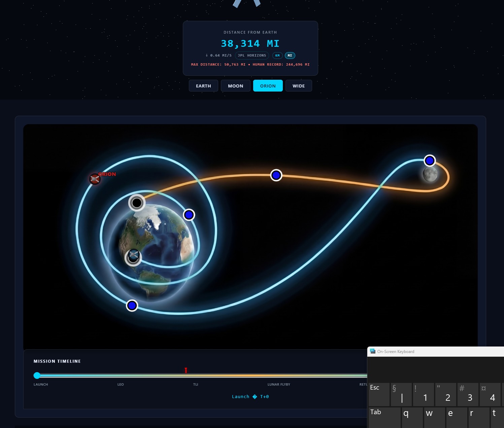Click the Esc key on the On-Screen Keyboard

click(379, 394)
